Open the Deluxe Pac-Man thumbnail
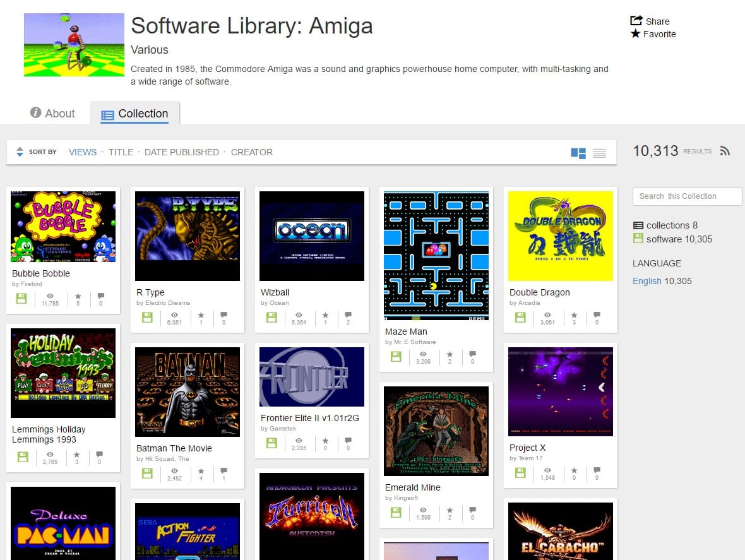Screen dimensions: 745x560 point(63,523)
